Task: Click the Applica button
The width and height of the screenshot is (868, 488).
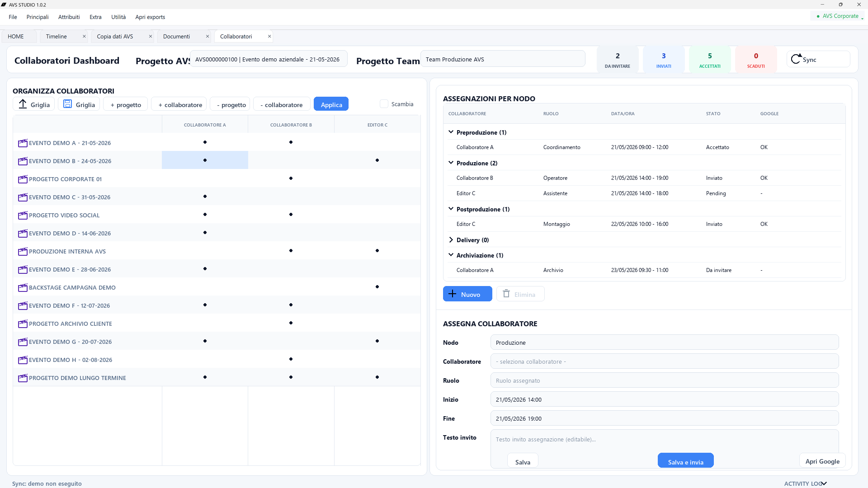Action: pyautogui.click(x=331, y=104)
